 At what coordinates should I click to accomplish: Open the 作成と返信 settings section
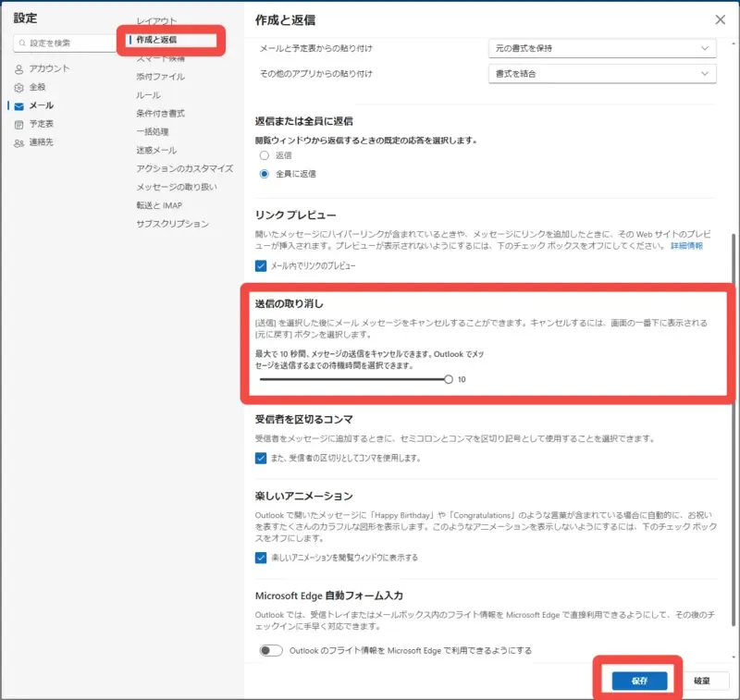coord(156,40)
